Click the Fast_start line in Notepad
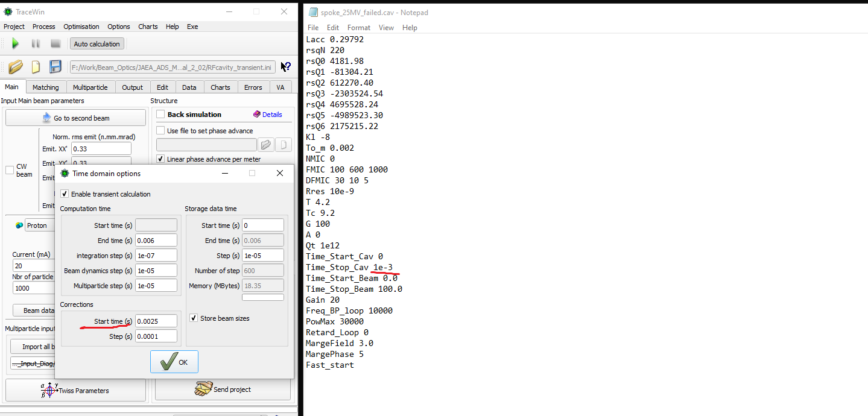The height and width of the screenshot is (416, 868). (x=330, y=365)
